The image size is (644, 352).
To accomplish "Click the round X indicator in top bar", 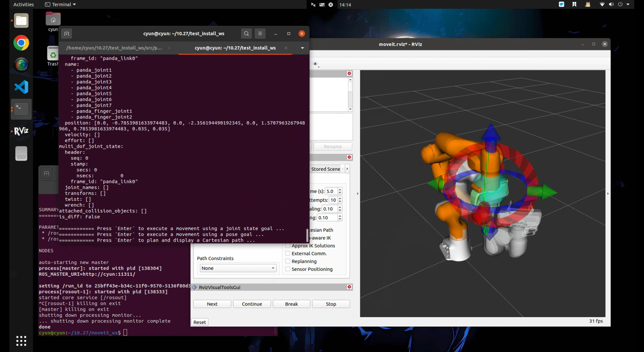I will [x=331, y=5].
